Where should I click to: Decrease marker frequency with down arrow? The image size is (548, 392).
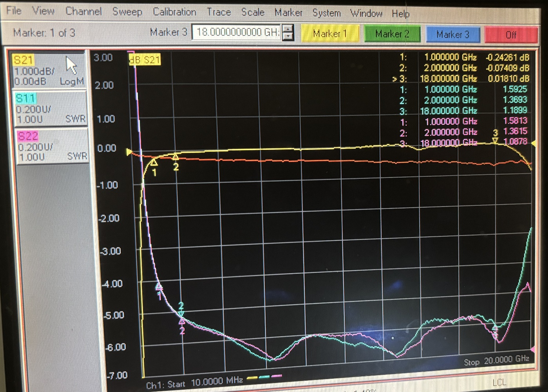(288, 36)
